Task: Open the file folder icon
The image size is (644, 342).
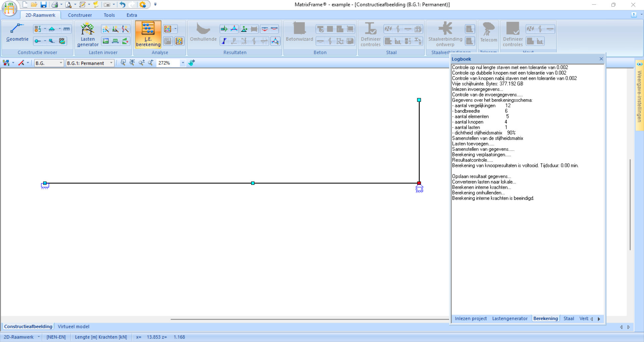Action: [x=34, y=5]
